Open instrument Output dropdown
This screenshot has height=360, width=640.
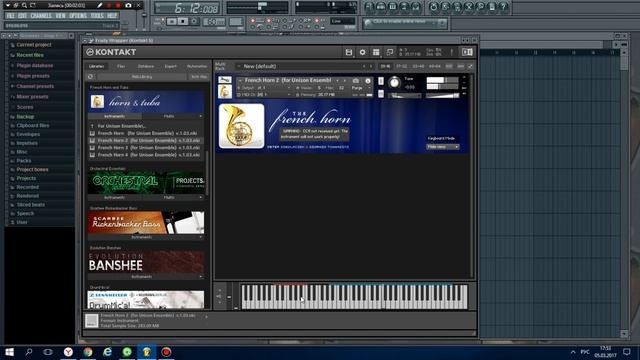coord(265,88)
